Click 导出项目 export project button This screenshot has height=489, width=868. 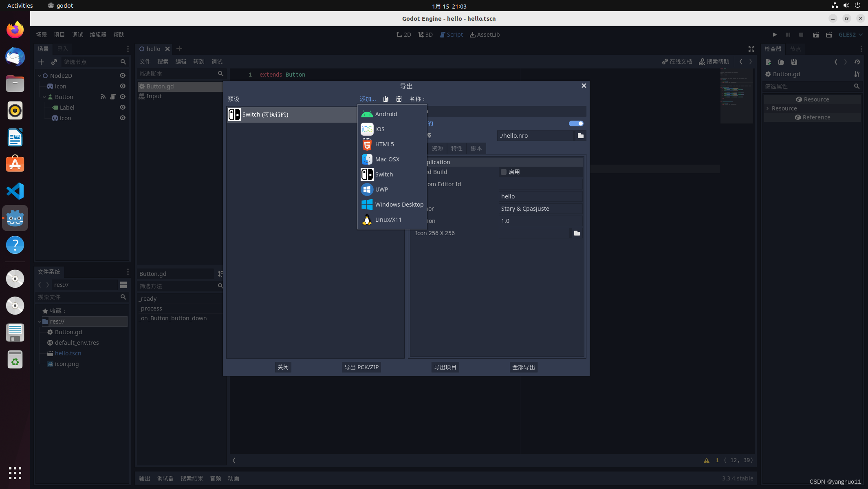point(445,367)
